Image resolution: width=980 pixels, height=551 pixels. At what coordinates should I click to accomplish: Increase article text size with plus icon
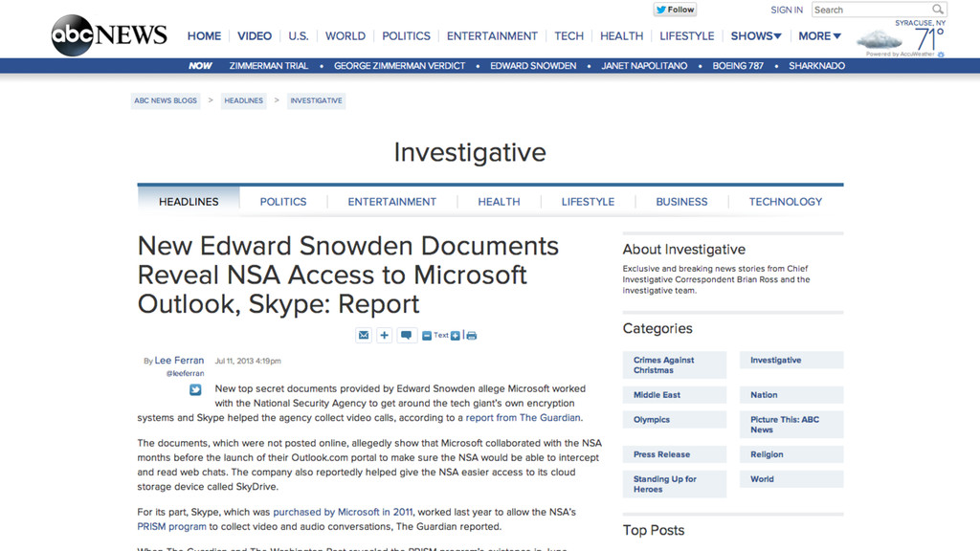(456, 336)
